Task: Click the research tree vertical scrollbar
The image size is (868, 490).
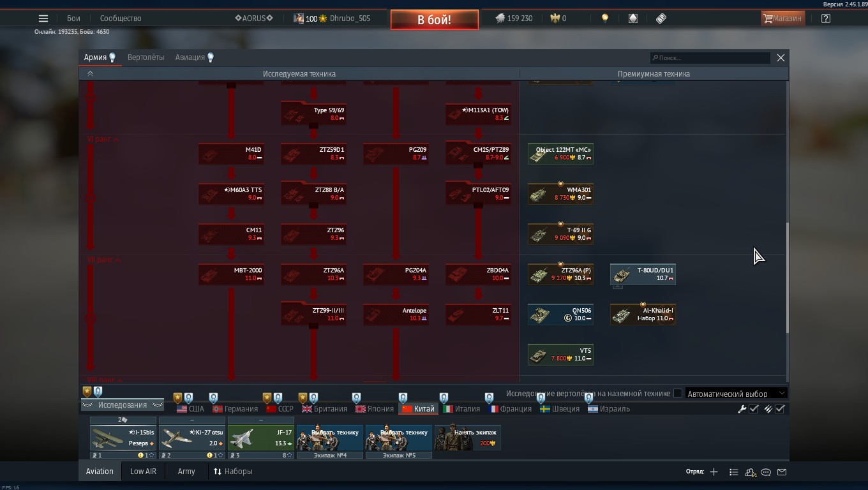Action: pos(787,278)
